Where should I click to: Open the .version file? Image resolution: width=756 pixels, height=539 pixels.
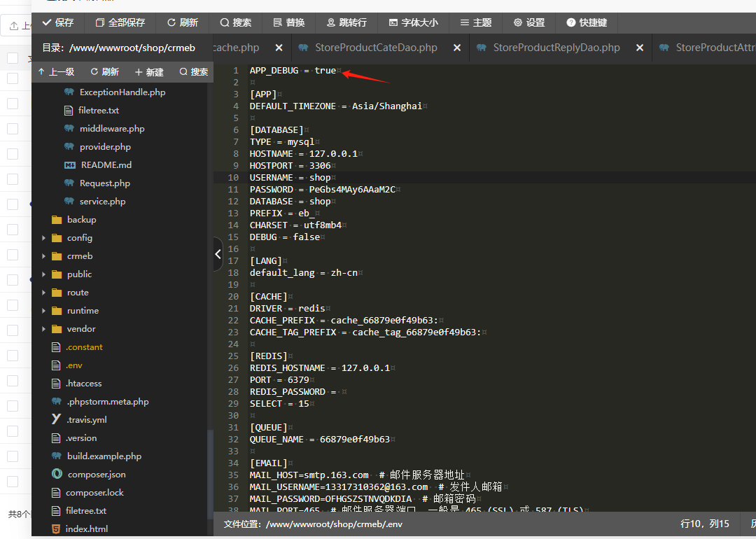tap(81, 438)
